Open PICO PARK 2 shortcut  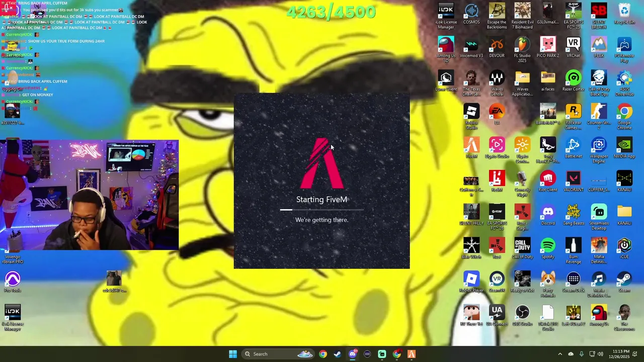pos(548,48)
